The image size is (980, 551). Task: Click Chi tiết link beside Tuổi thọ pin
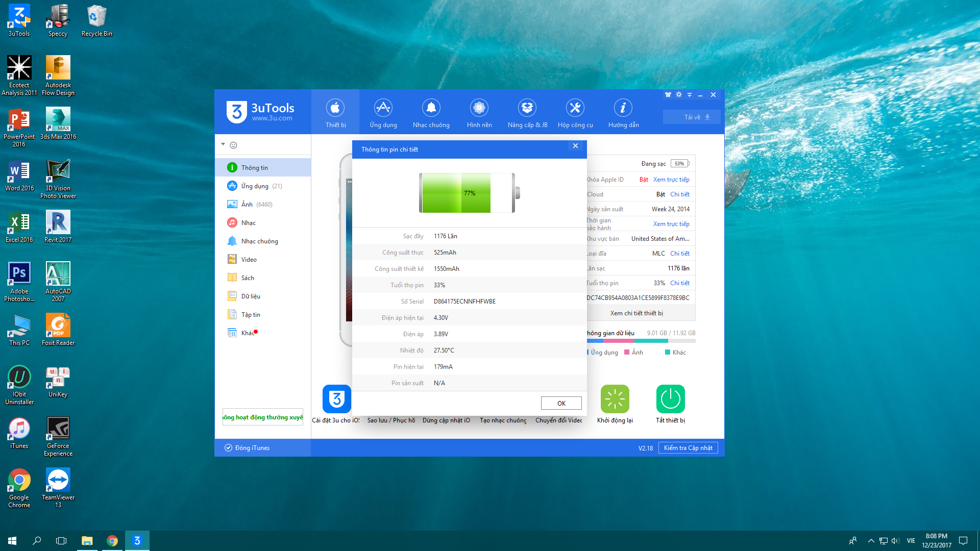679,283
